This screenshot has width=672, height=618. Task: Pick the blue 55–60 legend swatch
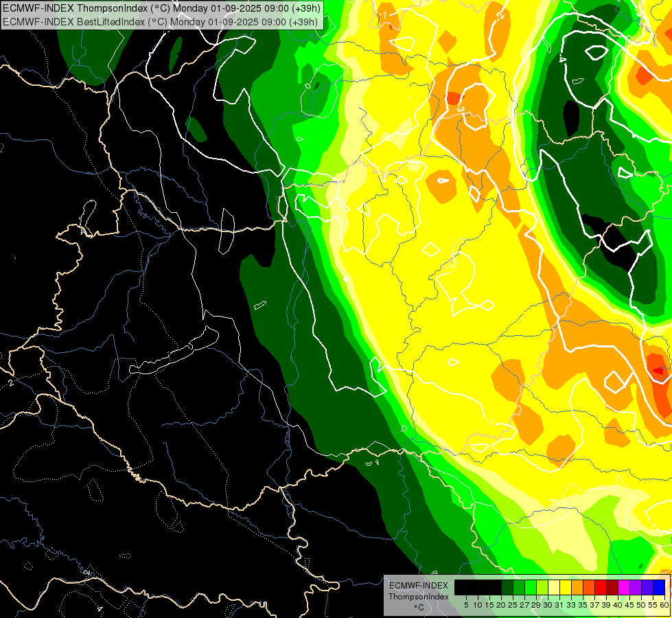pyautogui.click(x=659, y=587)
